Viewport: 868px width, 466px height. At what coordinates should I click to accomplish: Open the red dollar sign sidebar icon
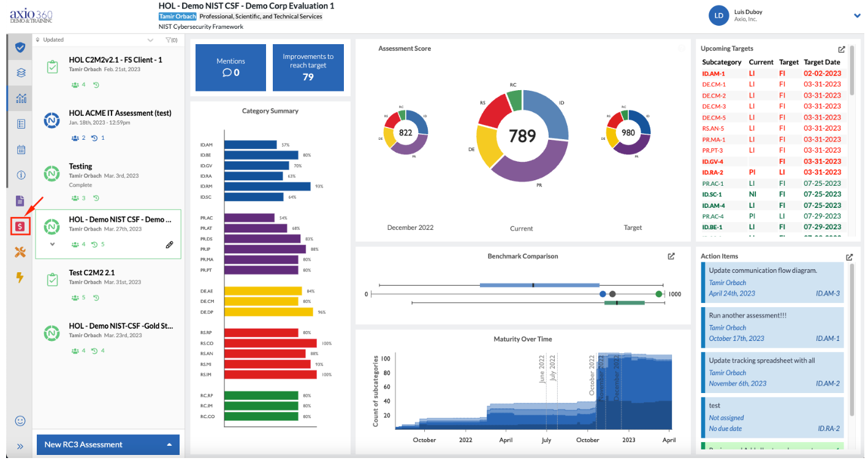coord(20,226)
